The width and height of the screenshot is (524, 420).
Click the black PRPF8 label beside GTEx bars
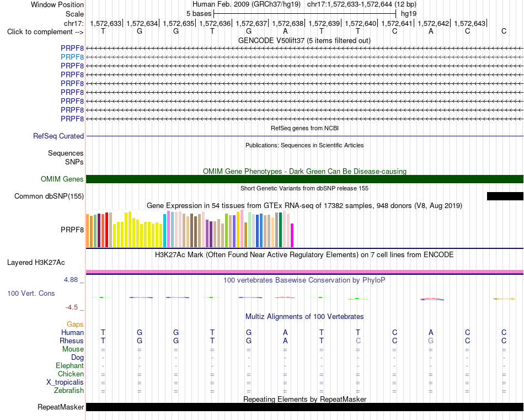coord(72,230)
